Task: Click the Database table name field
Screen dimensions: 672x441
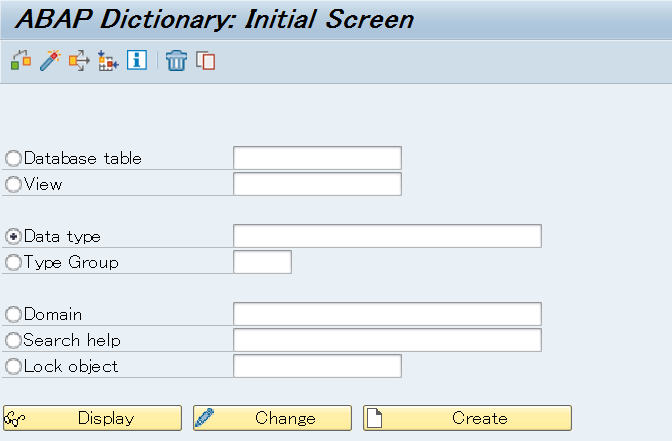Action: tap(318, 158)
